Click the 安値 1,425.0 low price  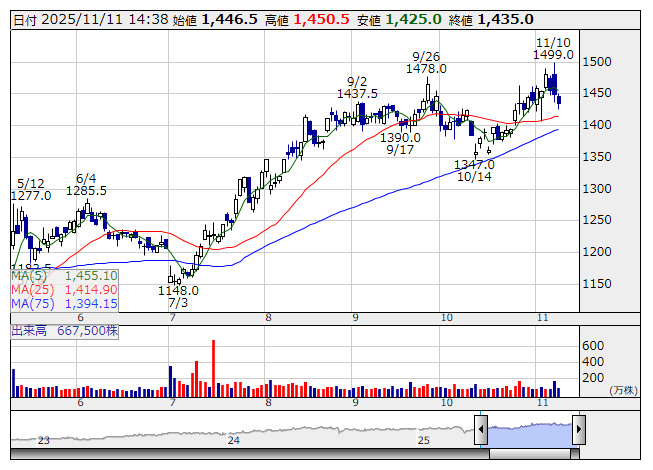(x=399, y=20)
